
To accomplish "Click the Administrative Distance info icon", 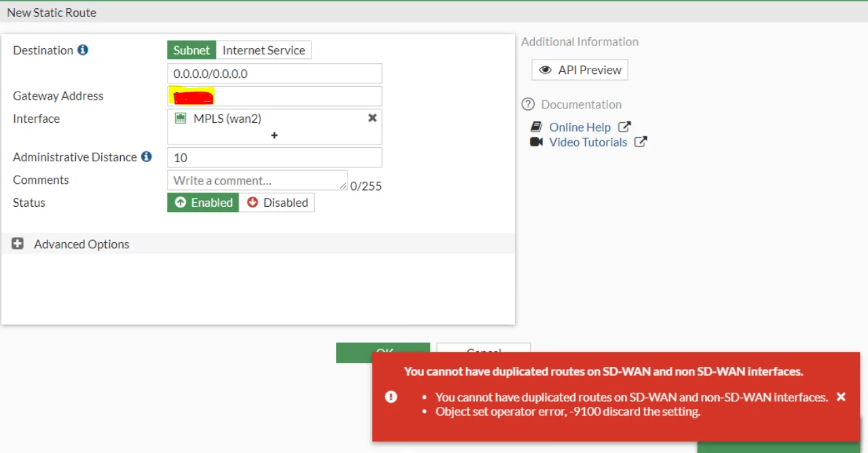I will pos(147,157).
